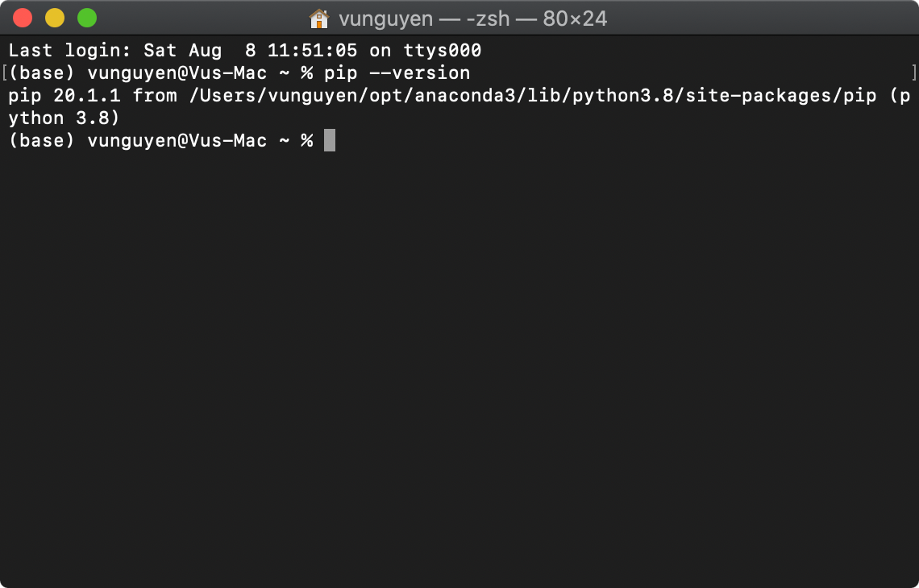
Task: Click the '11:51:05' login timestamp
Action: (313, 51)
